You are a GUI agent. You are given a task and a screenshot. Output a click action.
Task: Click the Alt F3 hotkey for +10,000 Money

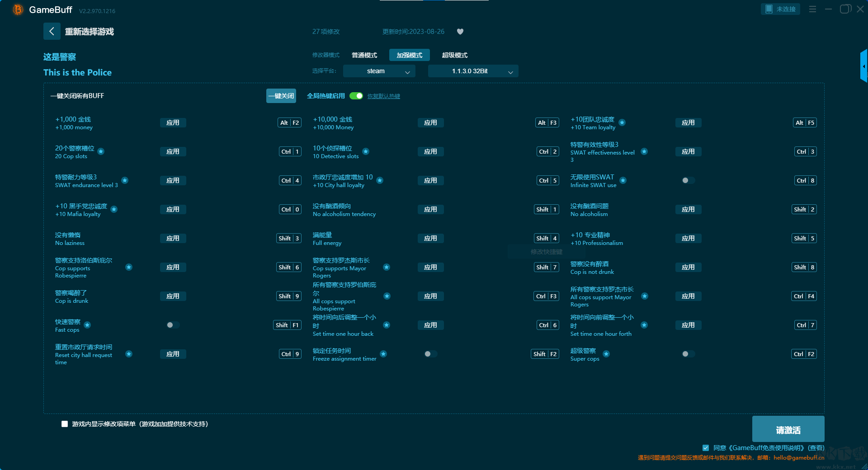[547, 122]
